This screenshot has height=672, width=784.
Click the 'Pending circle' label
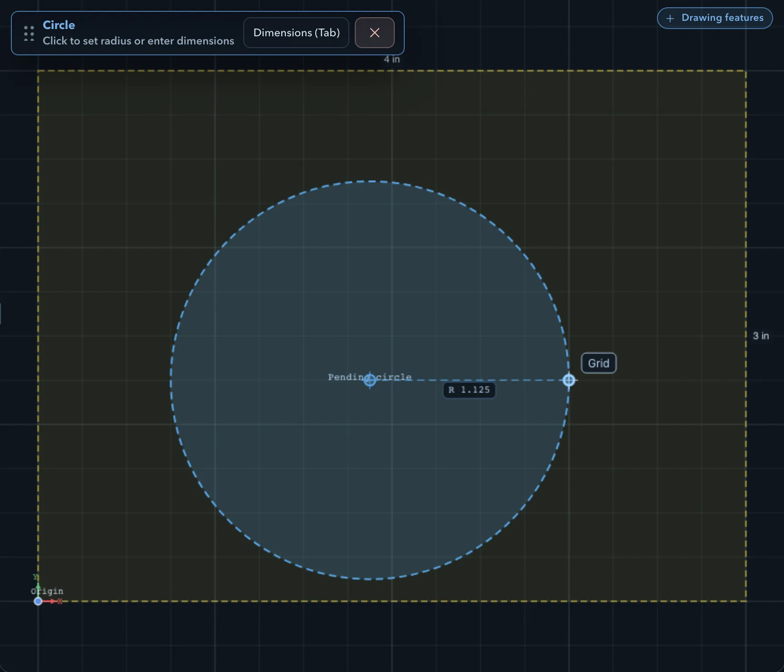pyautogui.click(x=370, y=377)
